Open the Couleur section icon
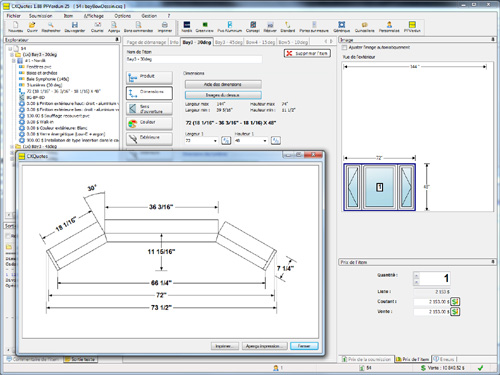This screenshot has height=375, width=500. [x=133, y=124]
